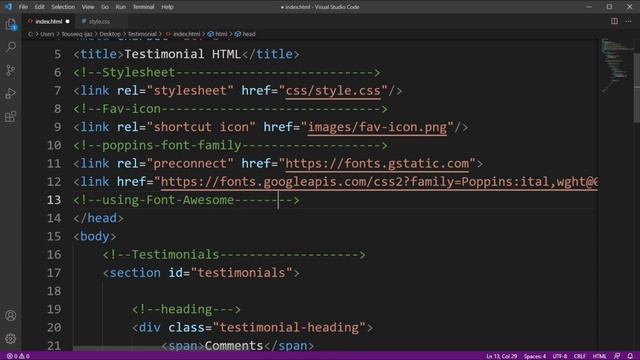Click the 'Stylesheet' comment on line 6
The width and height of the screenshot is (640, 360).
click(139, 72)
